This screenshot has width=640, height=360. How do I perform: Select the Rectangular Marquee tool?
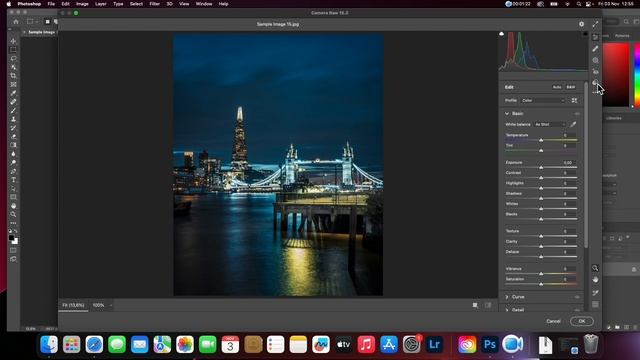click(13, 50)
